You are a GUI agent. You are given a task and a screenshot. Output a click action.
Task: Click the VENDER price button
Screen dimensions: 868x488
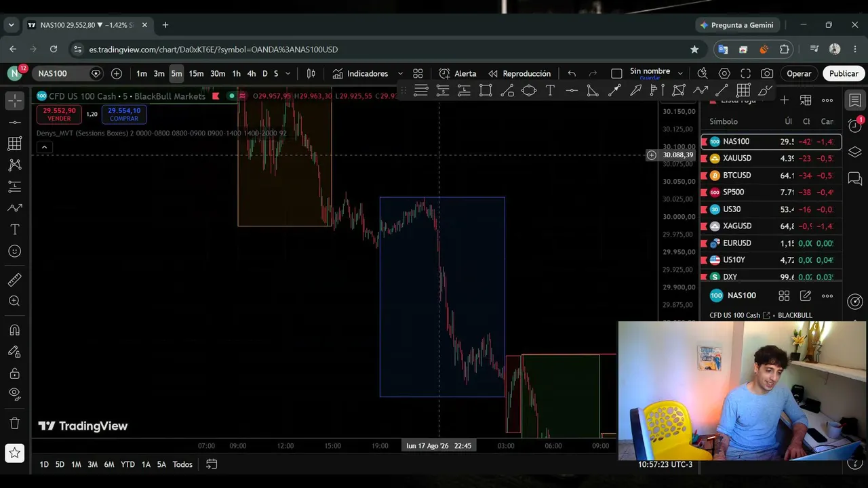pos(59,115)
